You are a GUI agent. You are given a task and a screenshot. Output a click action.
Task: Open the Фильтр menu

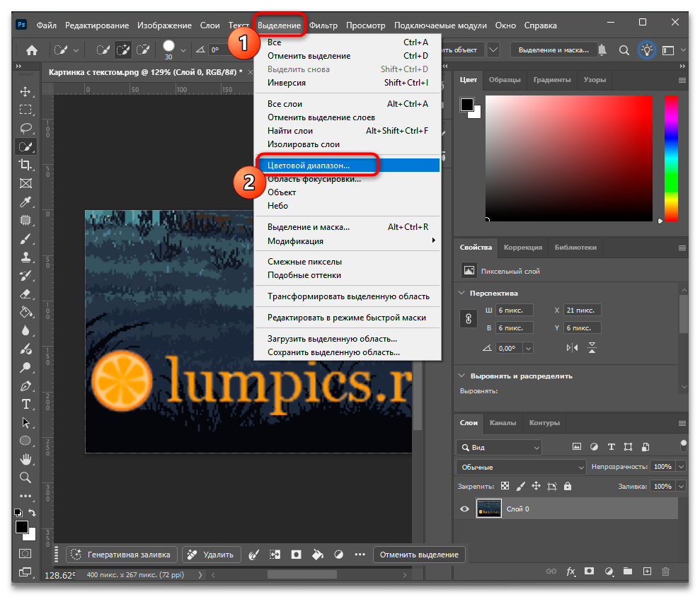coord(323,25)
